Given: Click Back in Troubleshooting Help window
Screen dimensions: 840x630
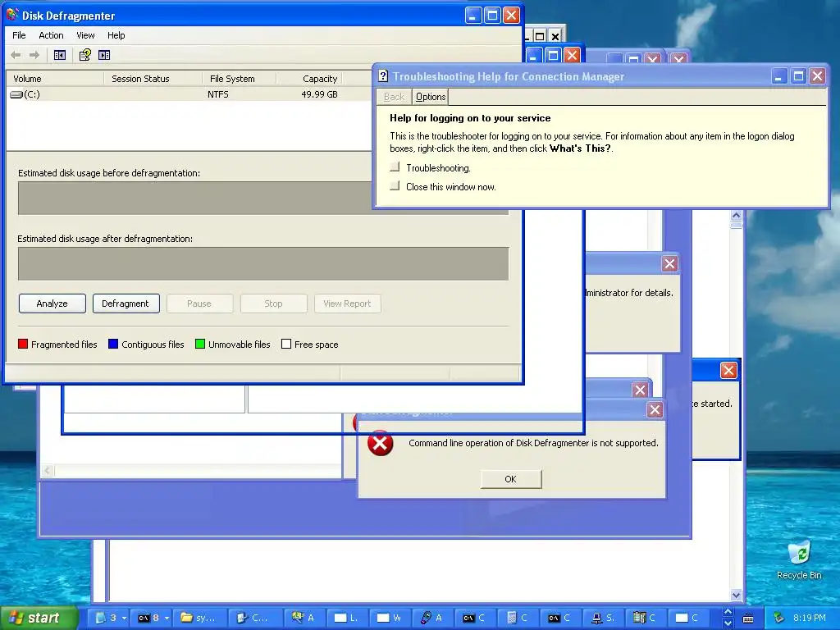Looking at the screenshot, I should (x=394, y=97).
